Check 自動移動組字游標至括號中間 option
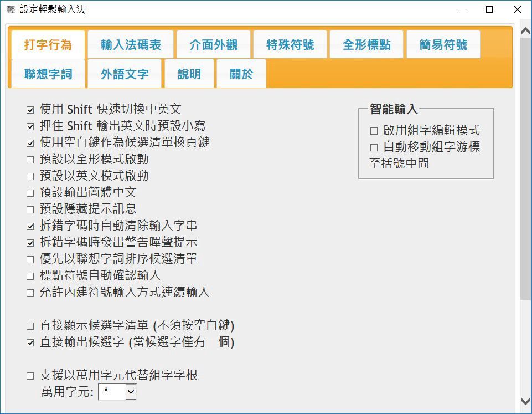The height and width of the screenshot is (414, 532). pos(374,147)
